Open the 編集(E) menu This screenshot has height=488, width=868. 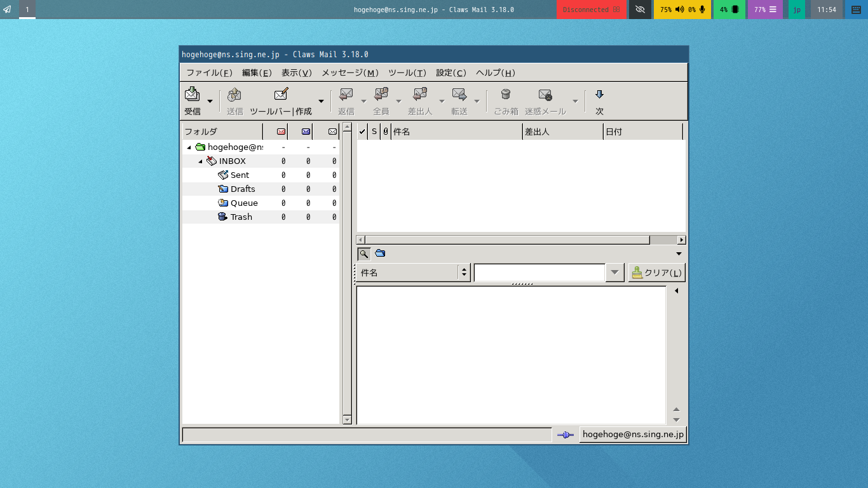pos(257,72)
